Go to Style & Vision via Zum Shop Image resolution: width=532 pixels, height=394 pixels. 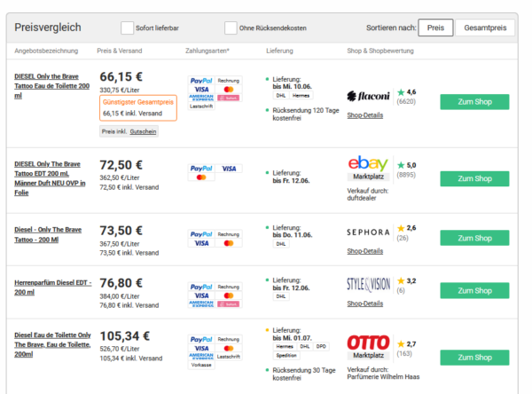tap(474, 291)
